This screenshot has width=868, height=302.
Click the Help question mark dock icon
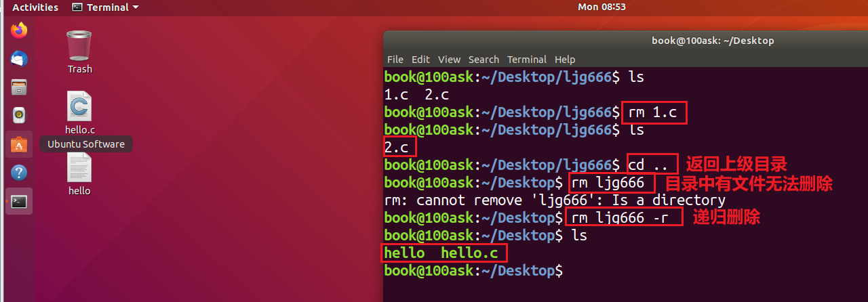19,173
